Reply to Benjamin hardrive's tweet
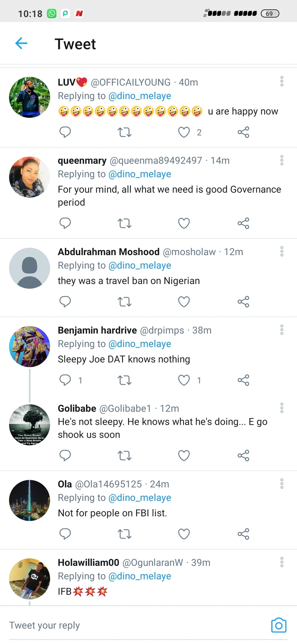297x644 pixels. tap(65, 380)
